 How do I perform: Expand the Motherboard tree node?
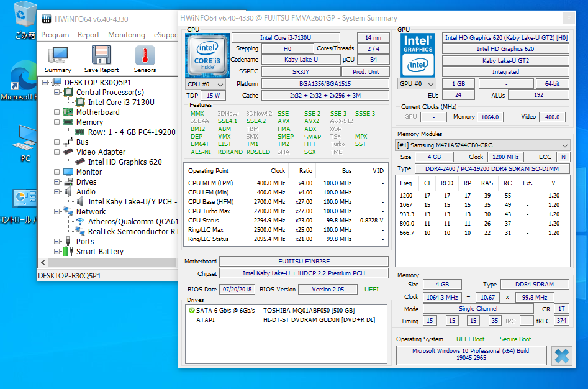point(57,112)
